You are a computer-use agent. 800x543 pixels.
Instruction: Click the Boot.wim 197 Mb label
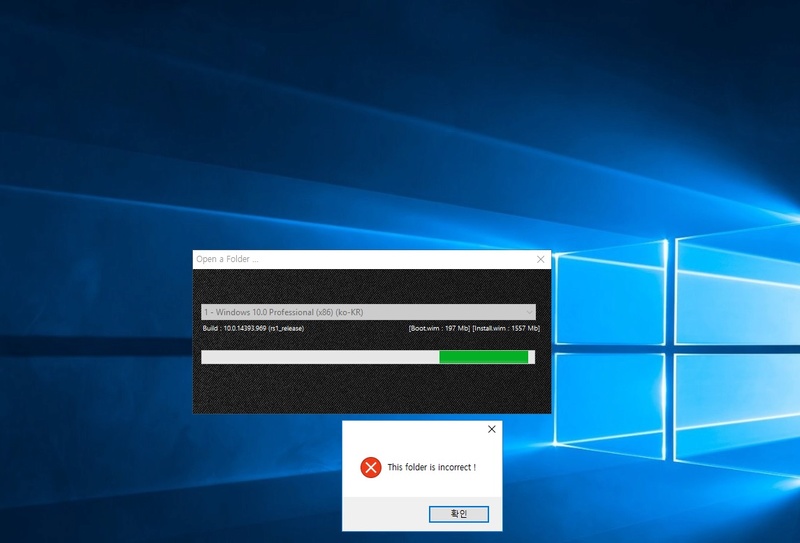tap(439, 328)
